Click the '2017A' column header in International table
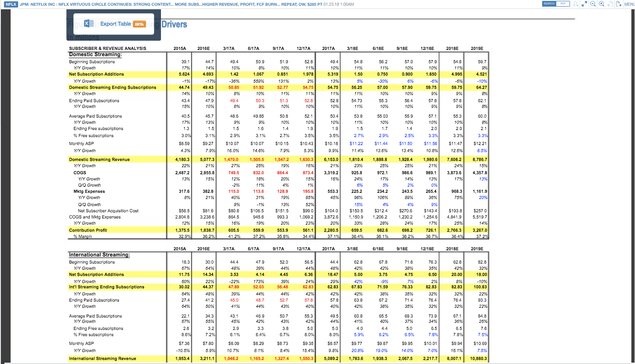 coord(328,249)
